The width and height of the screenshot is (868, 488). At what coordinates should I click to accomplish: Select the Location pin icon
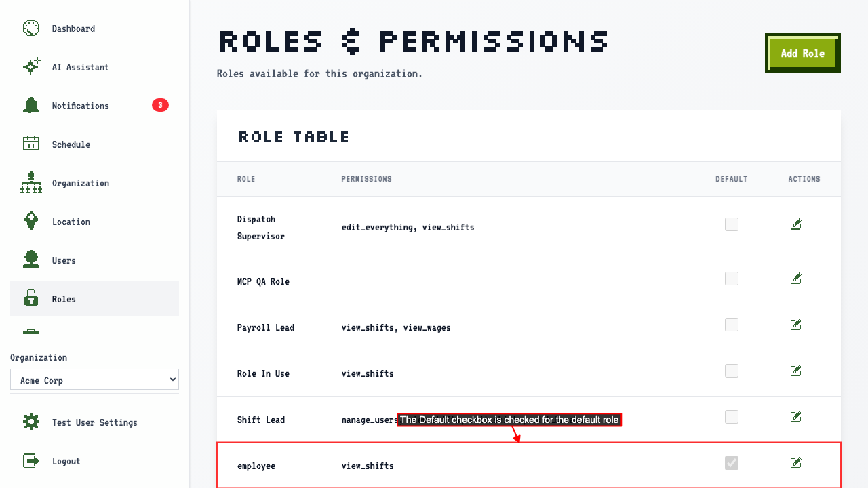(x=31, y=221)
